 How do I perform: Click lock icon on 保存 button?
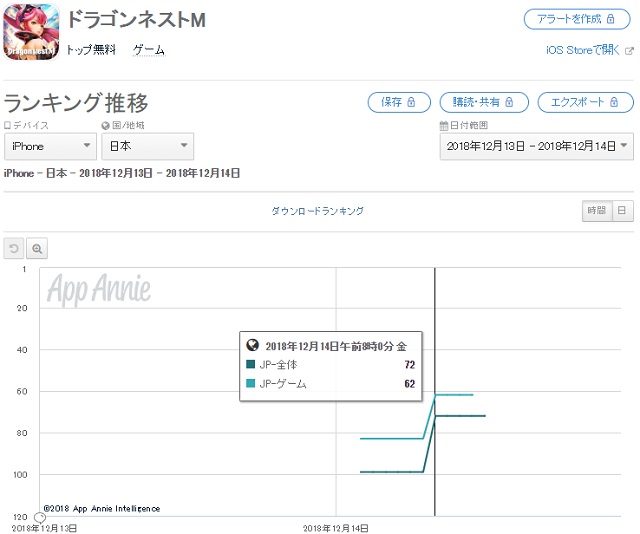pos(411,102)
